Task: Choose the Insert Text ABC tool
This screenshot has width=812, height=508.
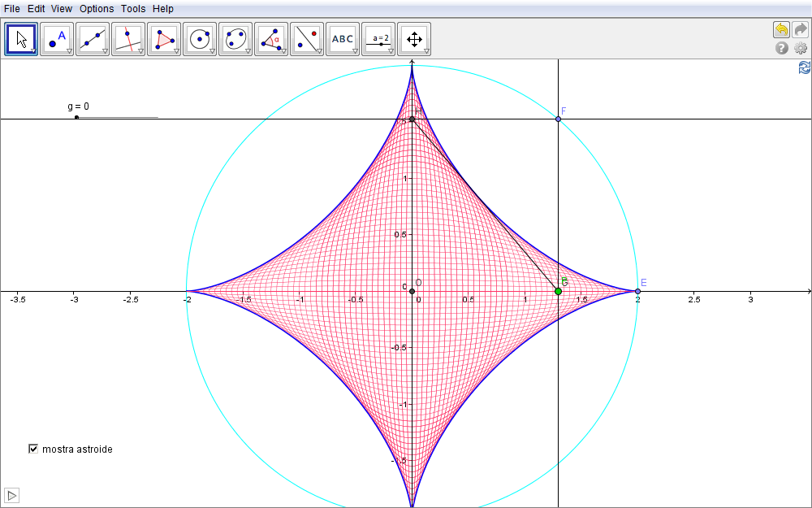Action: coord(342,38)
